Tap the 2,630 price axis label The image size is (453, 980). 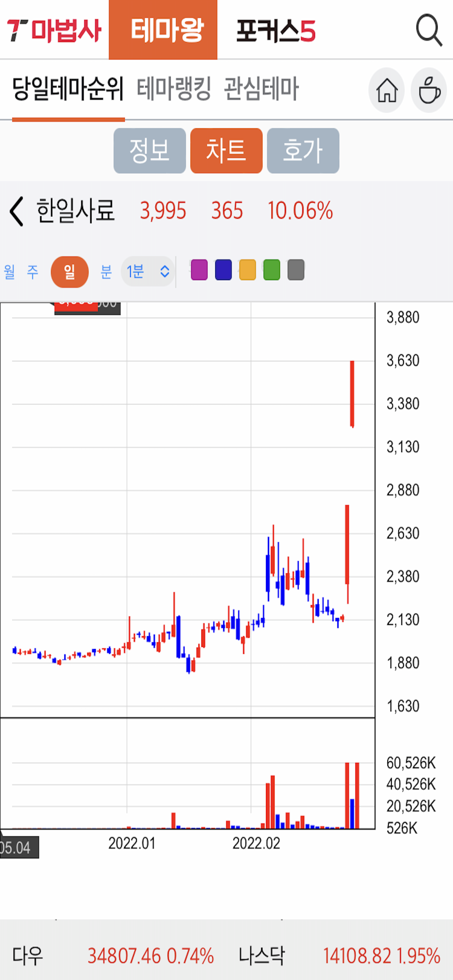(x=403, y=533)
